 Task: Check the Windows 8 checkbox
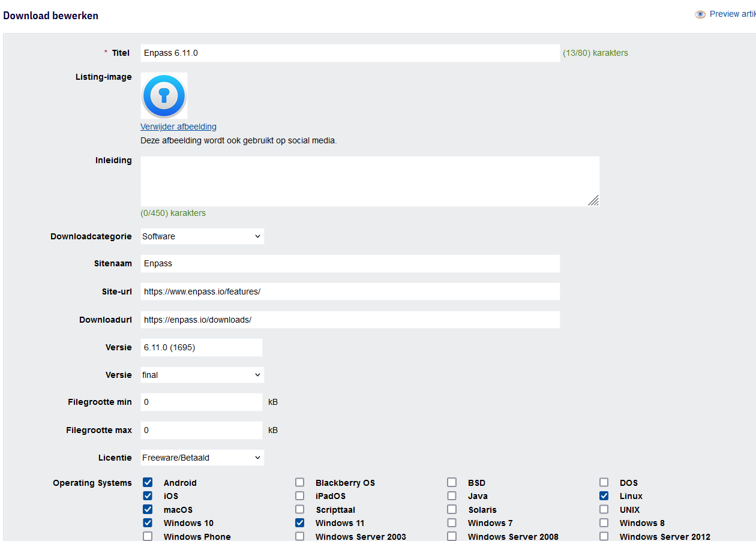coord(604,523)
